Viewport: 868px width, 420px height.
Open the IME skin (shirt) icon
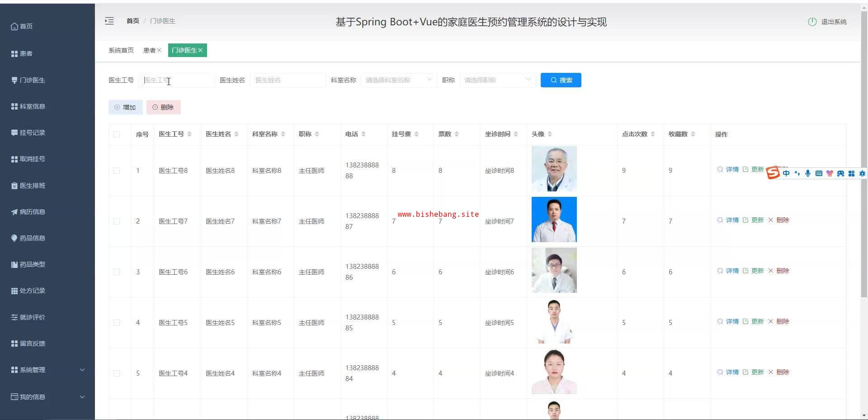tap(830, 173)
